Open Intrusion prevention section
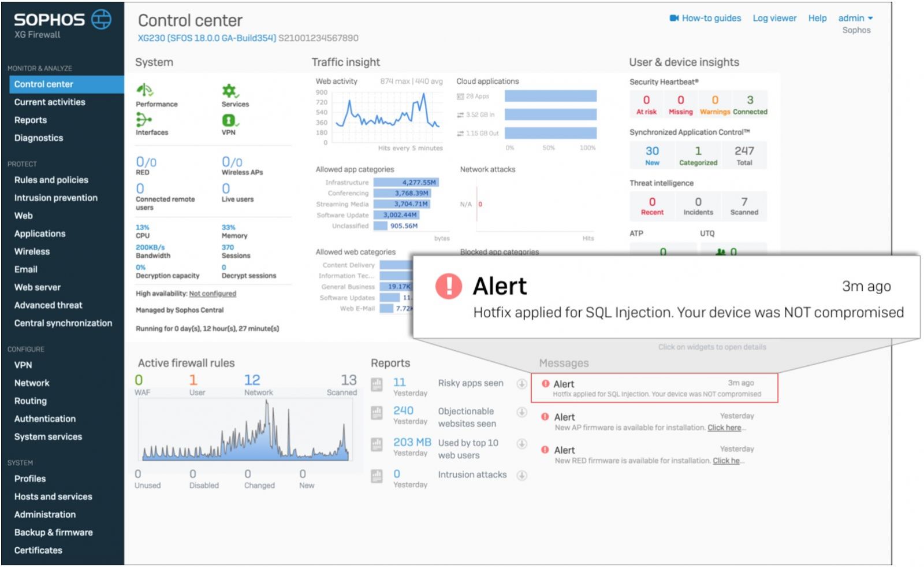This screenshot has height=567, width=924. 56,198
